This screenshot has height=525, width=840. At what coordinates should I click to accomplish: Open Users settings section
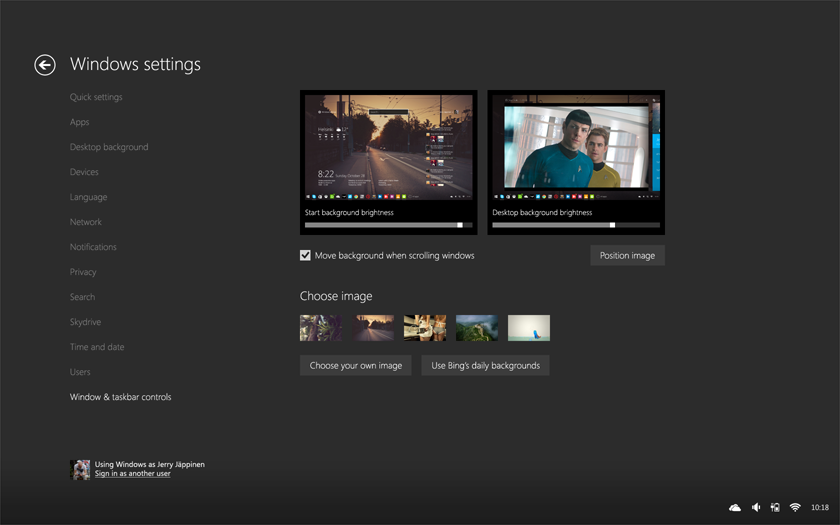80,372
